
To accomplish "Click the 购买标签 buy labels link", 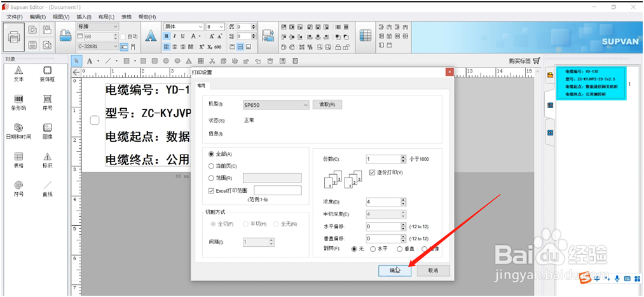I will point(519,61).
